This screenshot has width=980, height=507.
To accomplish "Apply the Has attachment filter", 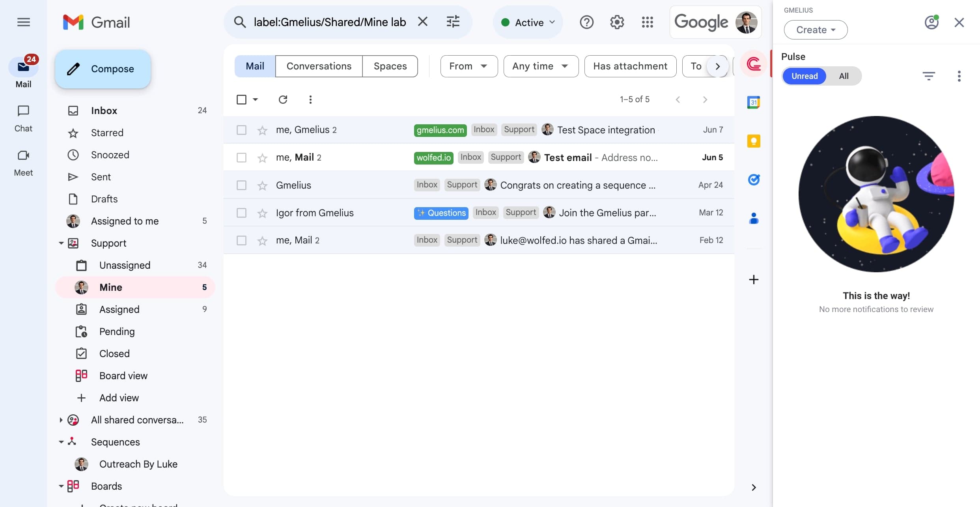I will (x=630, y=66).
